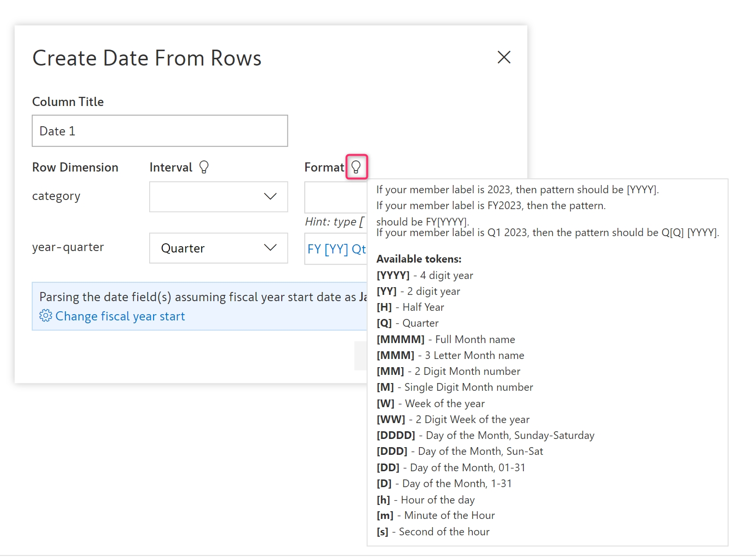
Task: Select the category row dimension label
Action: pos(56,196)
